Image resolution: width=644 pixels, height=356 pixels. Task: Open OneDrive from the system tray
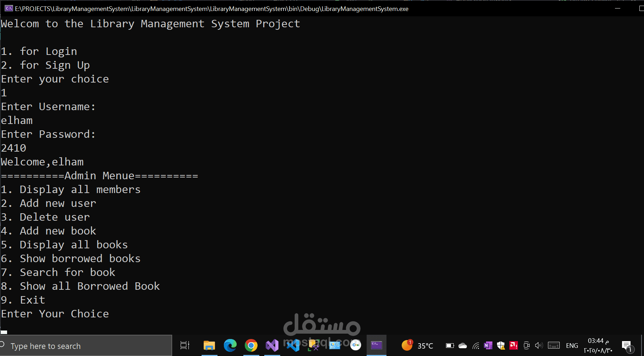462,345
